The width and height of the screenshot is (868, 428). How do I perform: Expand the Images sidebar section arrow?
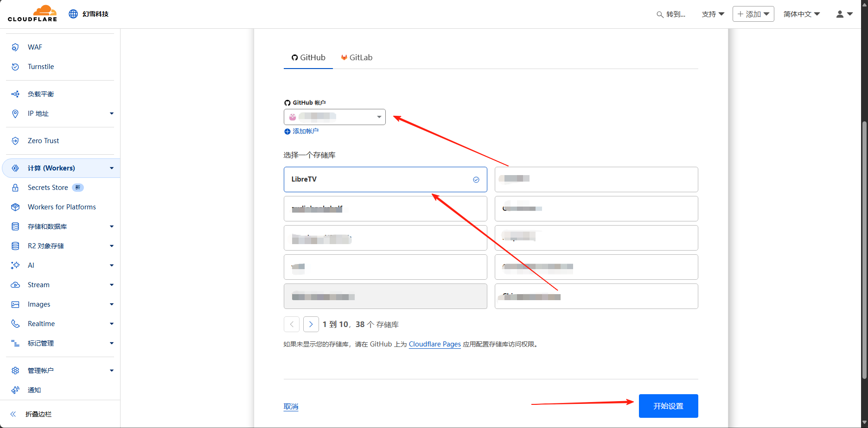pyautogui.click(x=112, y=304)
